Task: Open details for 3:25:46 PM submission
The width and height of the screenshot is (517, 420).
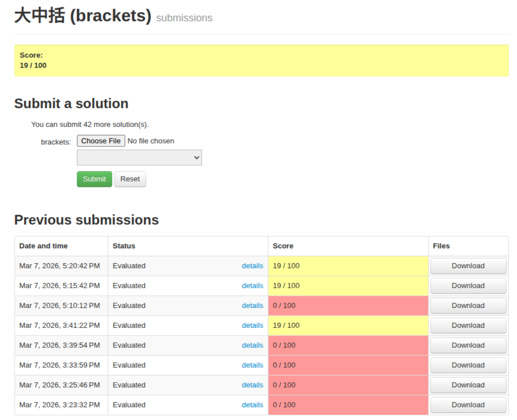Action: pyautogui.click(x=252, y=385)
